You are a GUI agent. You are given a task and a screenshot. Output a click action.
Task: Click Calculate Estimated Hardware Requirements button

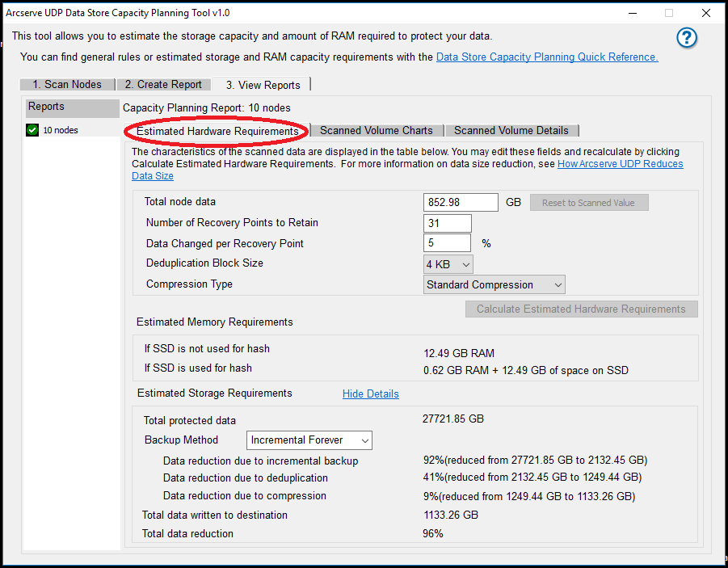coord(581,309)
